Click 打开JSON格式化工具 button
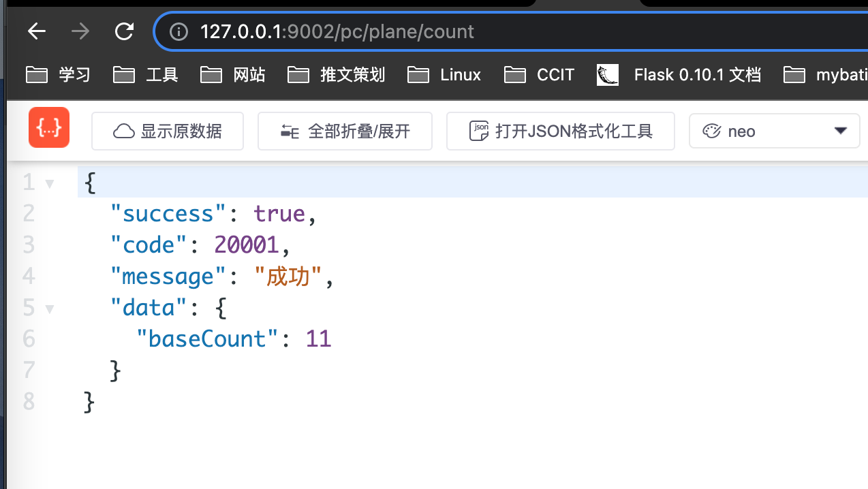Screen dimensions: 868x489 [x=560, y=131]
